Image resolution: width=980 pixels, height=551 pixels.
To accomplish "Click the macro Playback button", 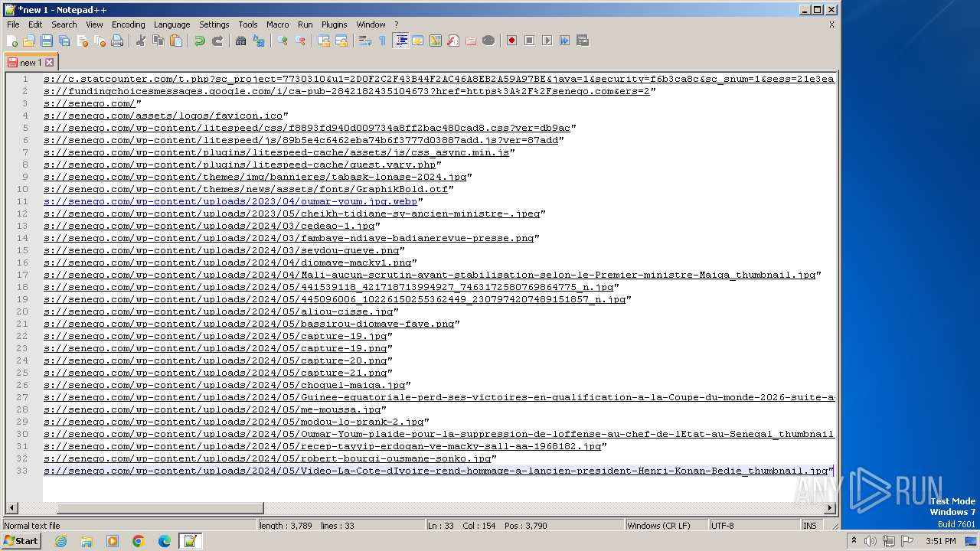I will pos(547,41).
